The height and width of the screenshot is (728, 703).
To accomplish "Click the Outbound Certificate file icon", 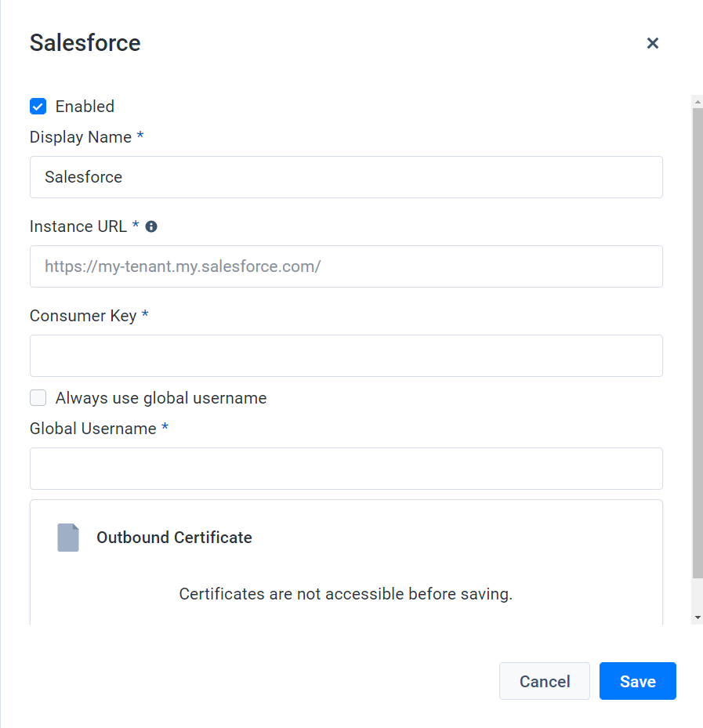I will point(68,538).
